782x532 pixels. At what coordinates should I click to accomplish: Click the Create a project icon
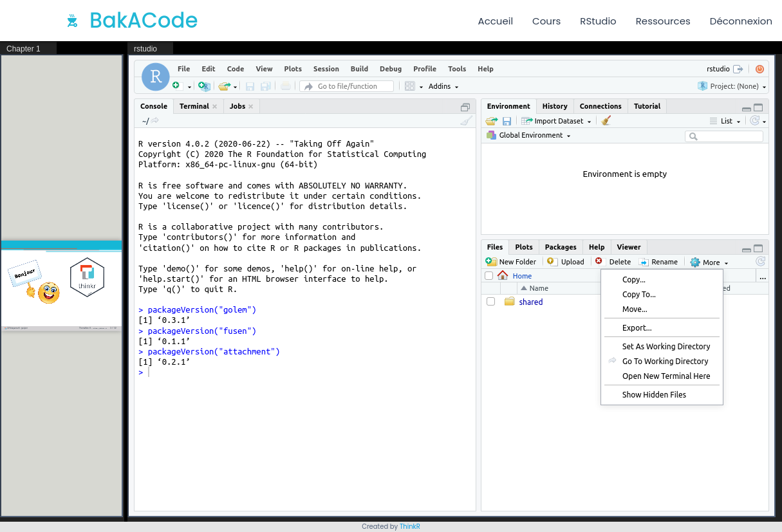(204, 86)
